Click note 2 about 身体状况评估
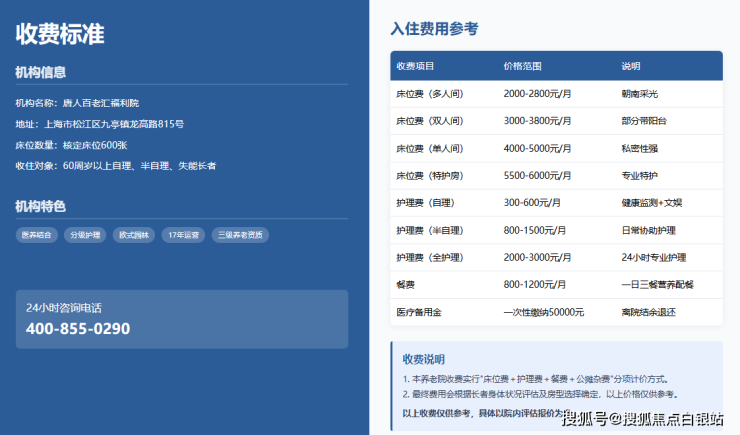Screen dimensions: 740x435 [x=540, y=394]
